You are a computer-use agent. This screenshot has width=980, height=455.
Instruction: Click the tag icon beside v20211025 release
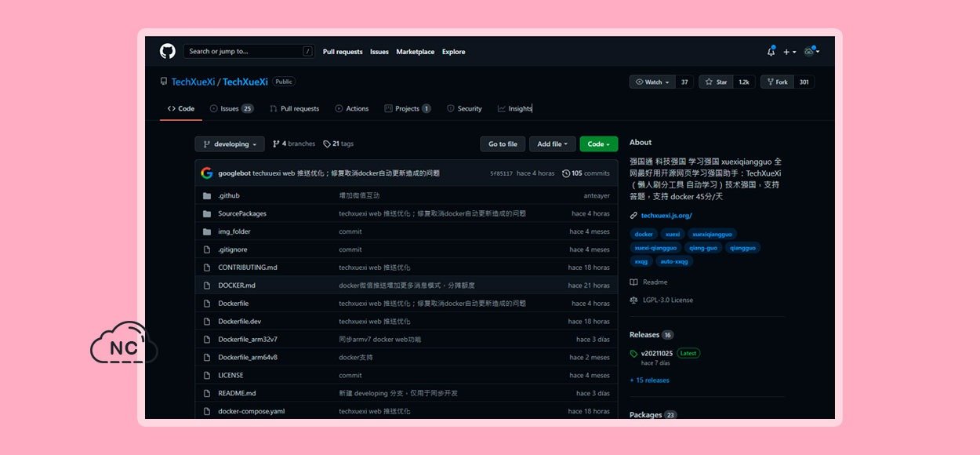click(x=634, y=354)
